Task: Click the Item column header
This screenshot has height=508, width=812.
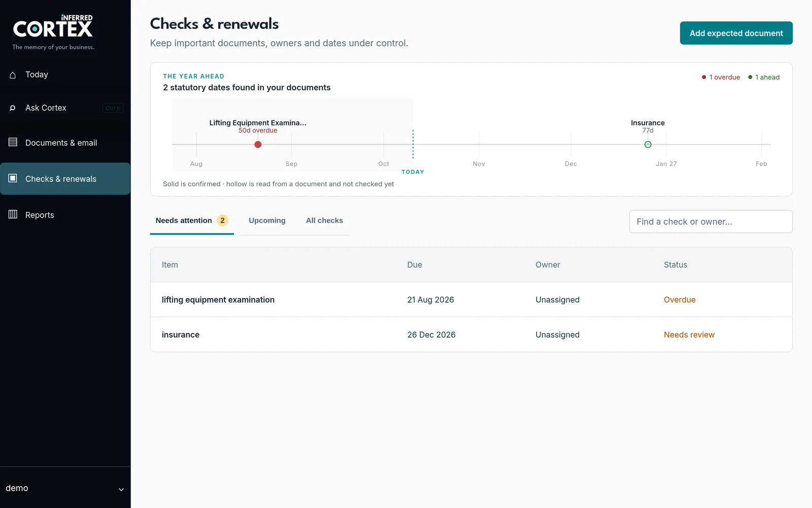Action: click(x=170, y=265)
